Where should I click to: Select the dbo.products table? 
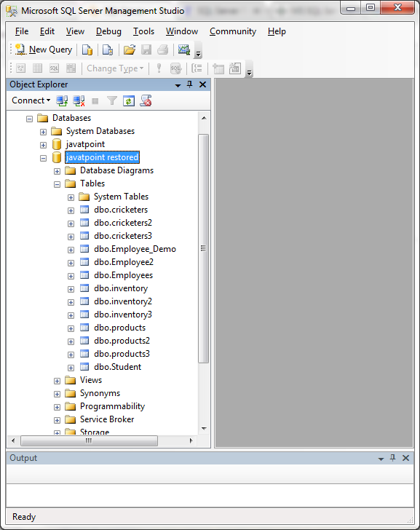tap(119, 328)
